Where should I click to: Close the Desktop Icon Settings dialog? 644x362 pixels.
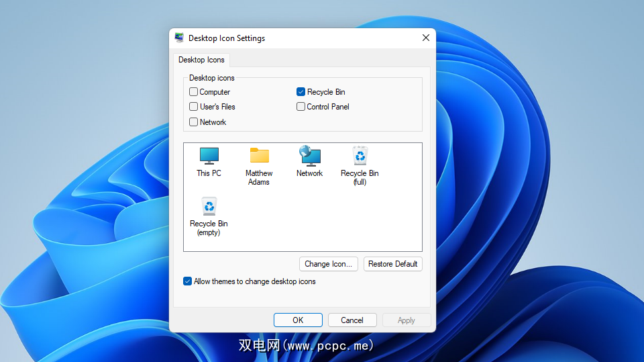(x=425, y=38)
